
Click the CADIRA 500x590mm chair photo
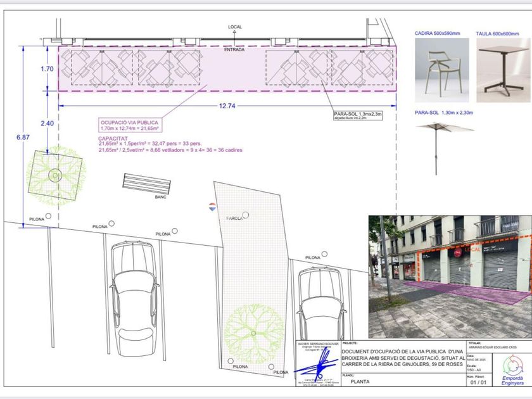(x=442, y=70)
